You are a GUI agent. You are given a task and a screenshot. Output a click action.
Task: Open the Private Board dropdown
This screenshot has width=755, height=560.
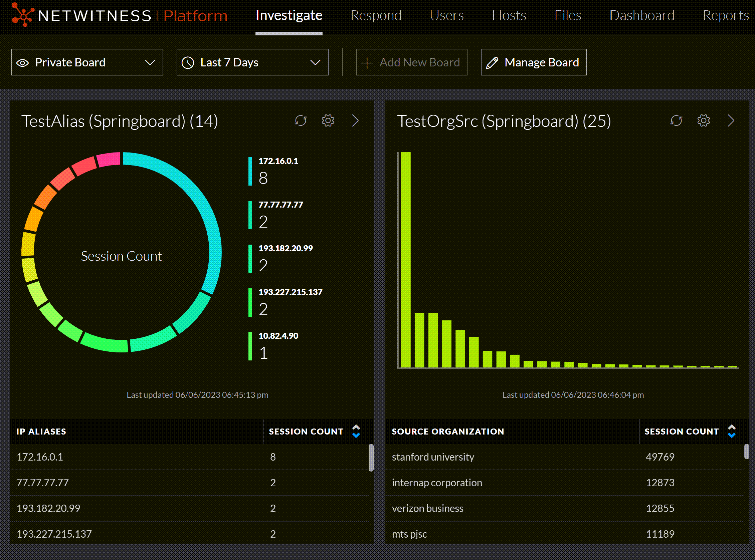click(x=87, y=62)
